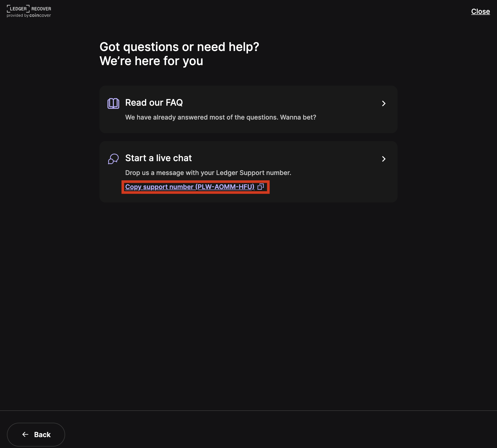Copy support number PLW-AOMM-HFU link
This screenshot has width=497, height=448.
click(x=190, y=187)
